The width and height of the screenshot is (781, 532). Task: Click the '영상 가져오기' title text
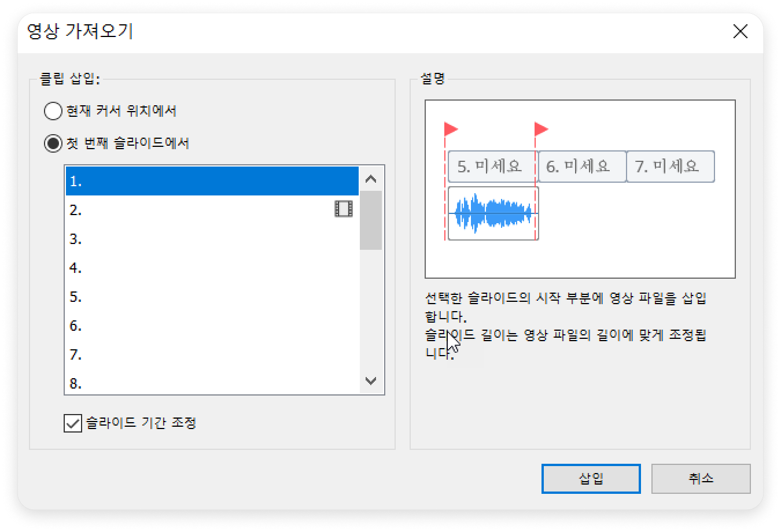(80, 31)
